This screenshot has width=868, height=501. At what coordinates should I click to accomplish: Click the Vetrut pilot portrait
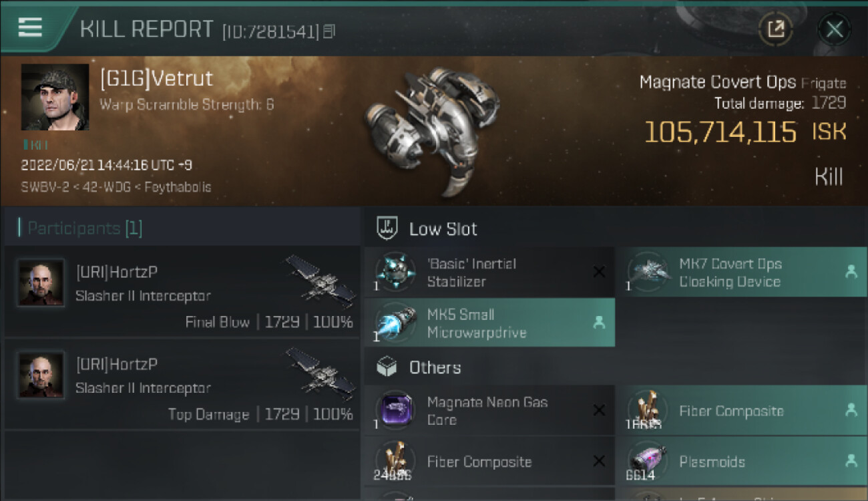55,97
